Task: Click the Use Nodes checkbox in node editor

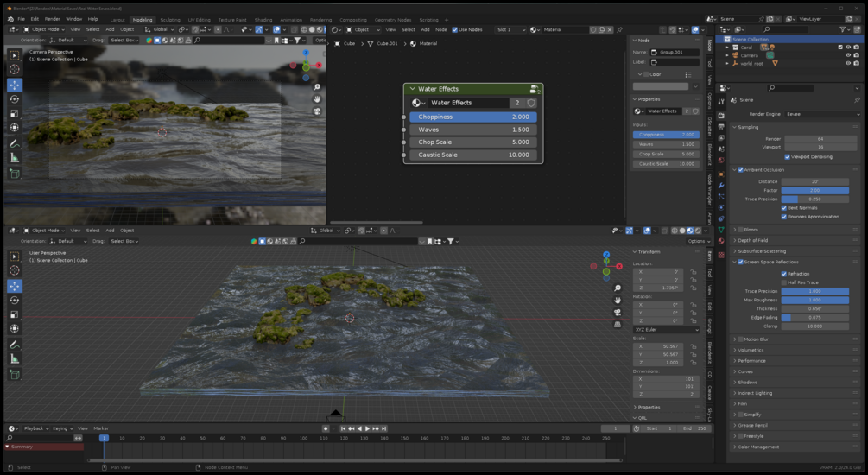Action: [x=455, y=29]
